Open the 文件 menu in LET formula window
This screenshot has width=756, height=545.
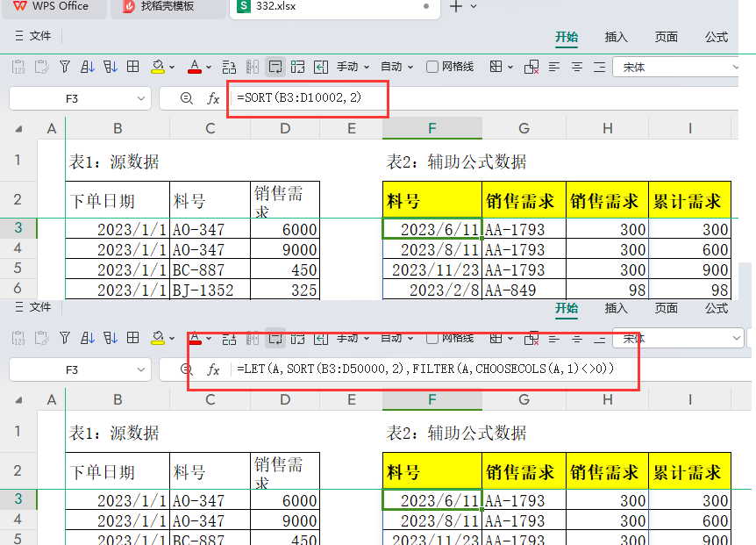pyautogui.click(x=32, y=307)
